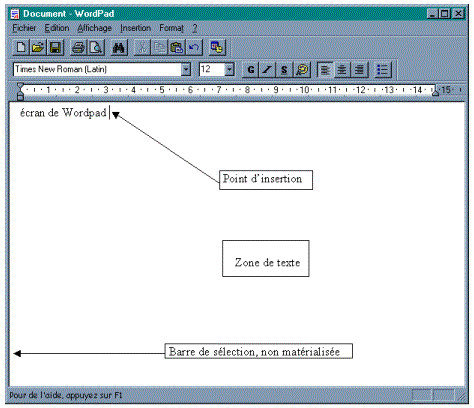This screenshot has height=408, width=474.
Task: Save the document with the floppy disk icon
Action: point(55,48)
